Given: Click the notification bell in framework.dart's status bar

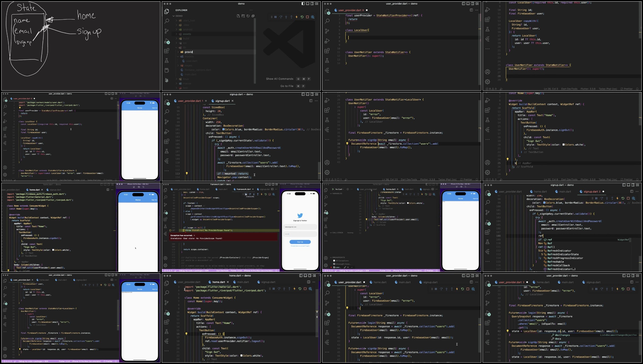Looking at the screenshot, I should [276, 271].
